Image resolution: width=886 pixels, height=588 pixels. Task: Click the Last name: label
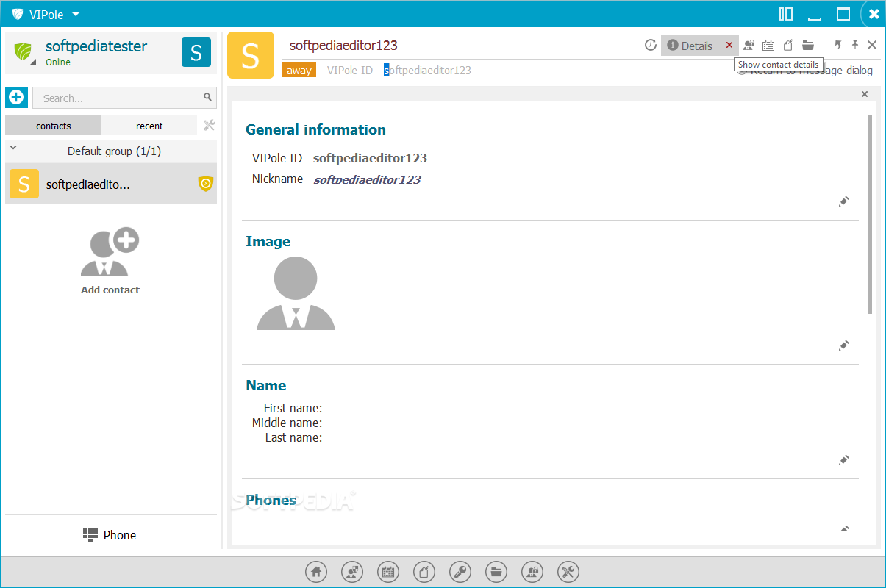pyautogui.click(x=293, y=437)
